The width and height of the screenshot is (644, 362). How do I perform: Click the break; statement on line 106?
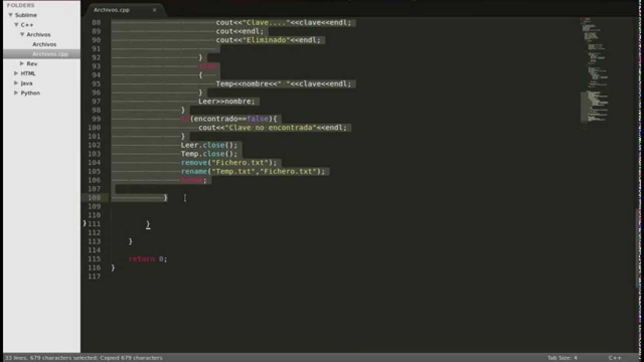coord(194,180)
